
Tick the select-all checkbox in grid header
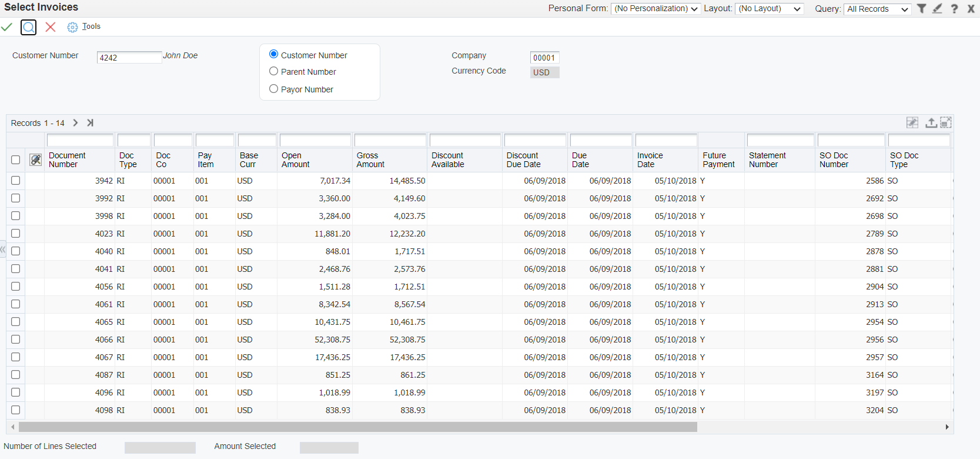point(16,160)
